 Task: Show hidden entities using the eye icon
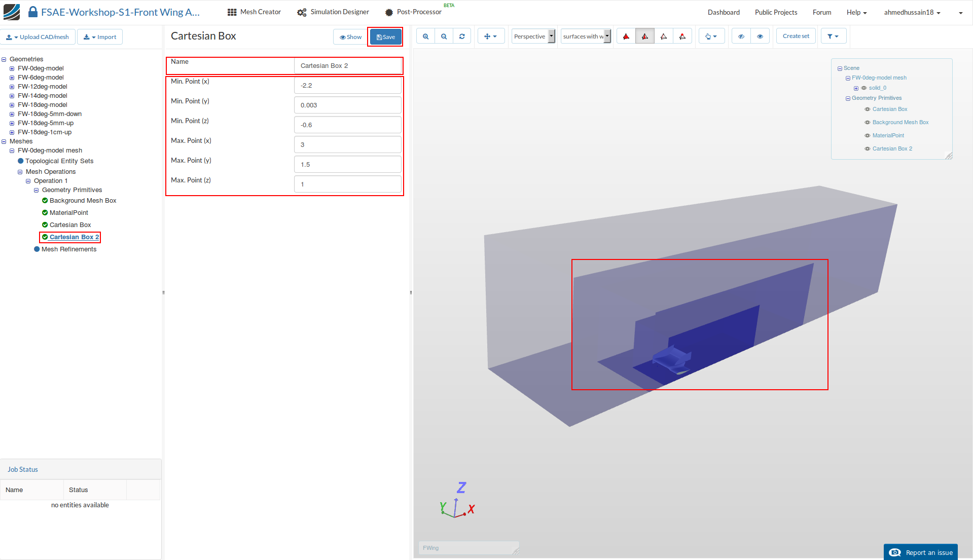click(760, 36)
